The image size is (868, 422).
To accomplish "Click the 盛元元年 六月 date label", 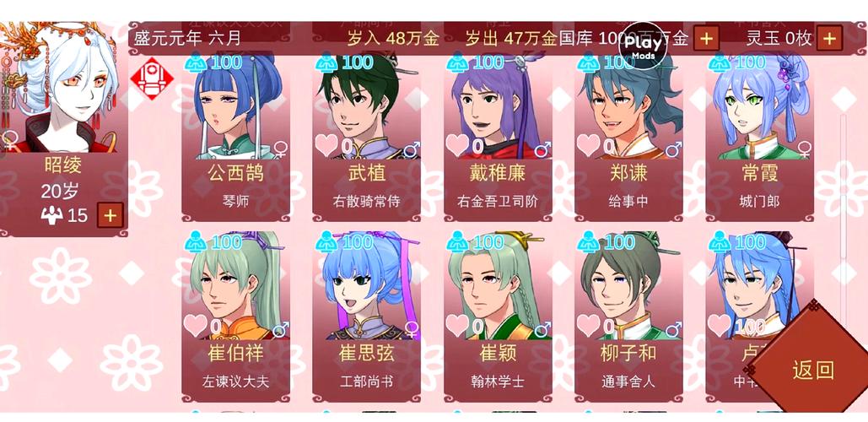I will (188, 38).
